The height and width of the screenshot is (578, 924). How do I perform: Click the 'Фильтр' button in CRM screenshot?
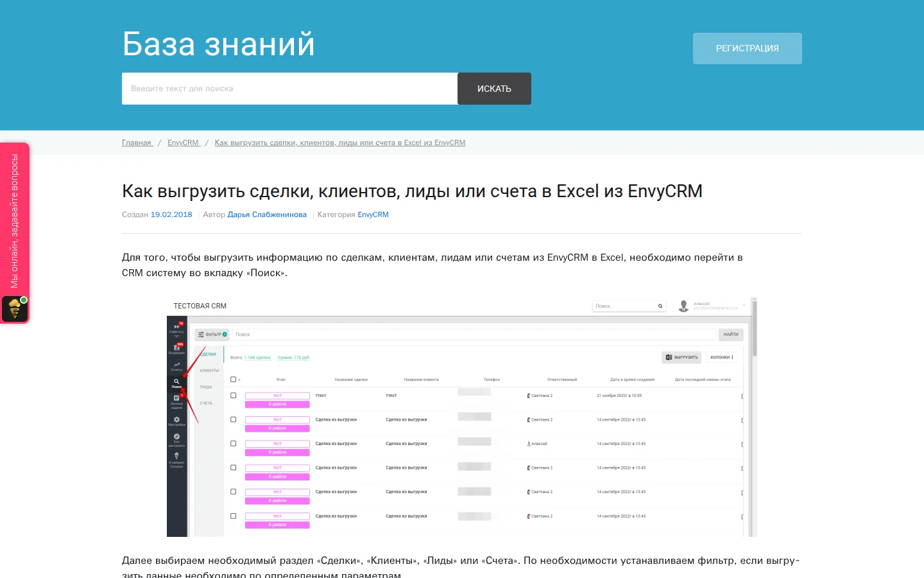click(x=212, y=335)
